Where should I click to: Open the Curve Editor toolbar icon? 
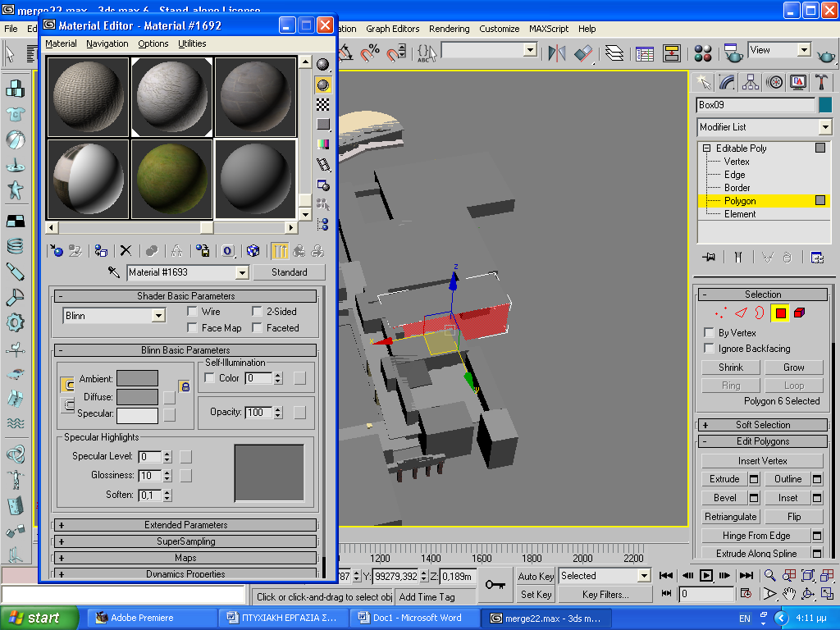(645, 53)
